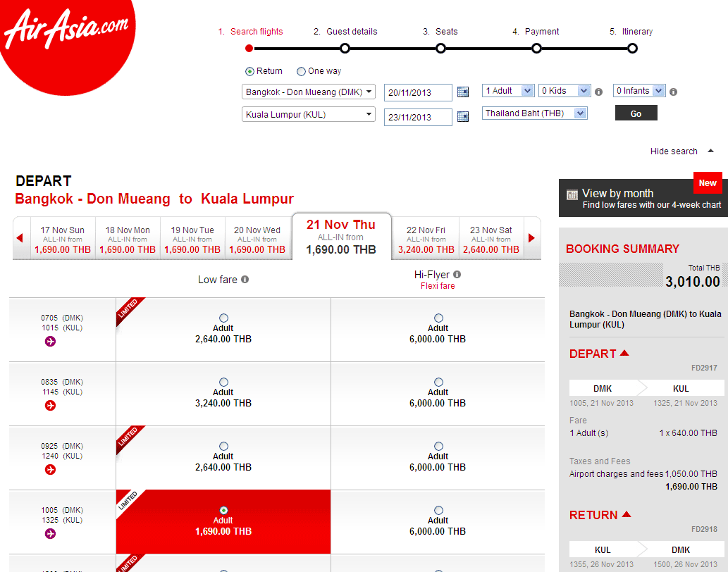The image size is (728, 572).
Task: Open the 0 Infants passenger dropdown
Action: click(x=639, y=90)
